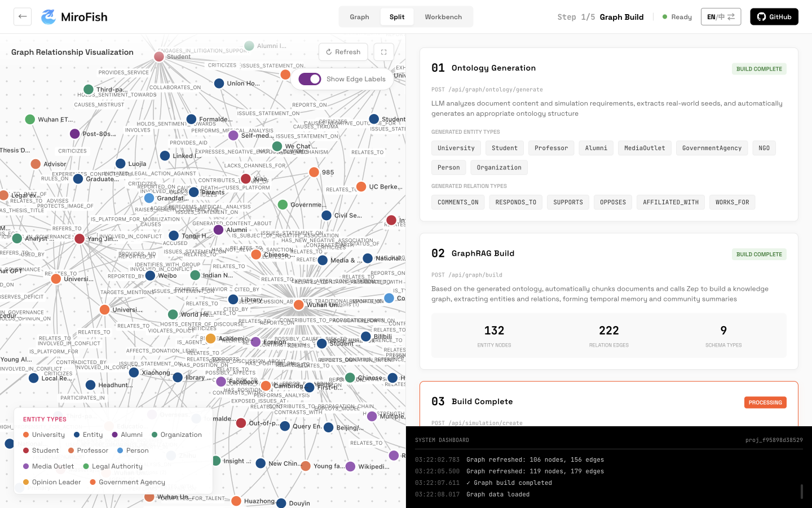Click the GitHub button
The width and height of the screenshot is (812, 508).
click(x=774, y=17)
